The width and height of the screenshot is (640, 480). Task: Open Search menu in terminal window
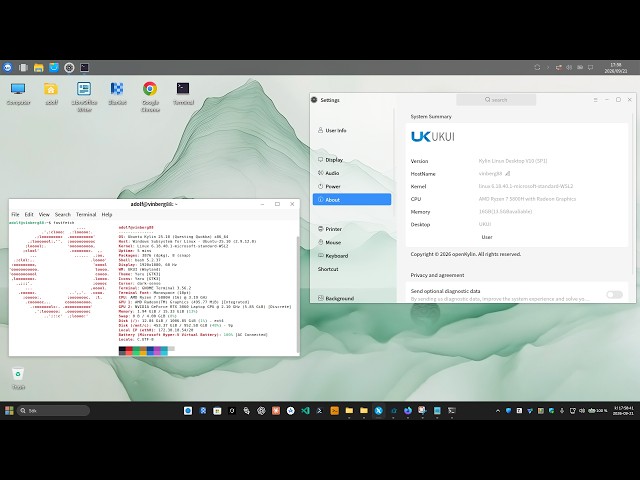[62, 214]
